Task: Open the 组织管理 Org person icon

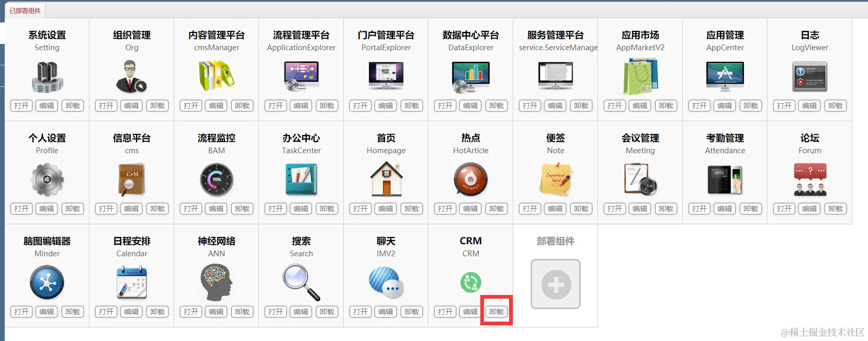Action: coord(132,76)
